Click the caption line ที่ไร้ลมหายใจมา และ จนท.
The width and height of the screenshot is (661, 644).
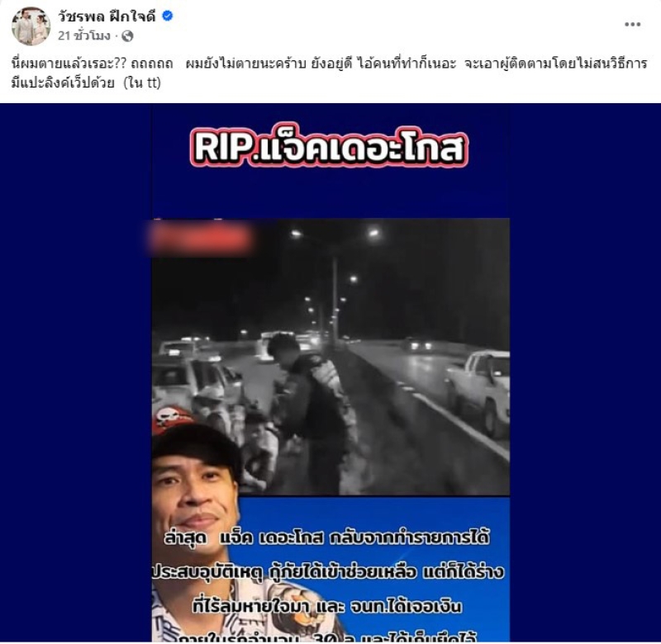(327, 606)
